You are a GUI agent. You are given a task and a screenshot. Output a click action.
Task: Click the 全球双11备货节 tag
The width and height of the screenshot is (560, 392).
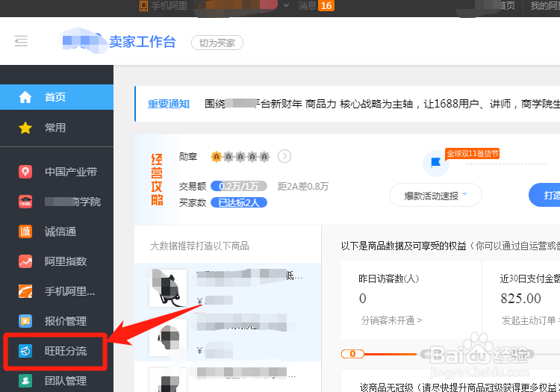(472, 154)
